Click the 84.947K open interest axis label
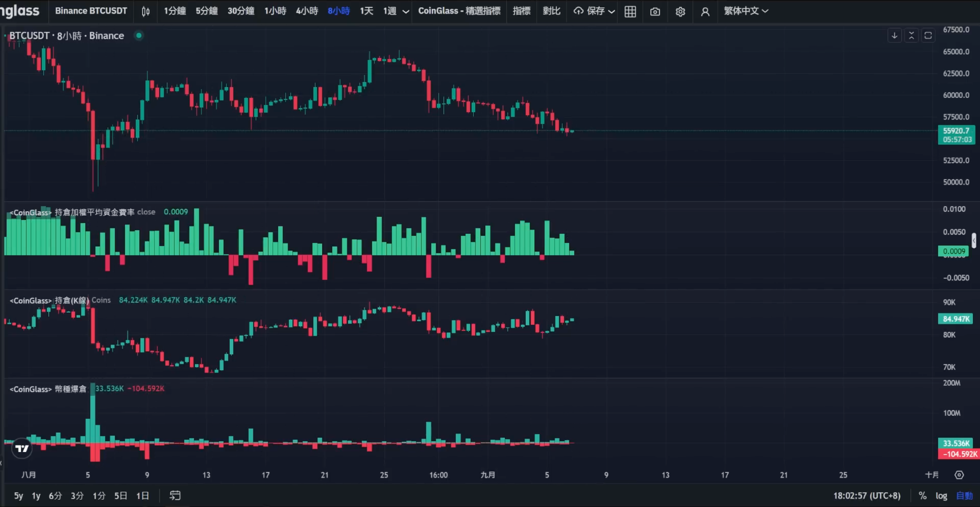The height and width of the screenshot is (507, 980). [x=955, y=319]
